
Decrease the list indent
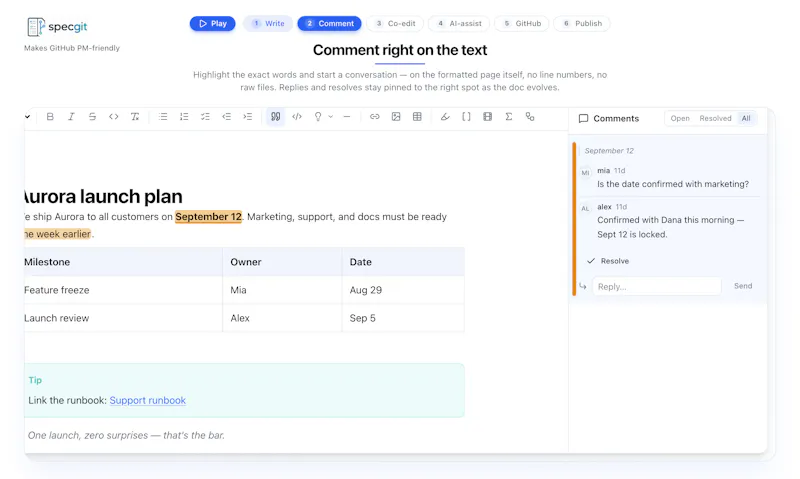(227, 117)
